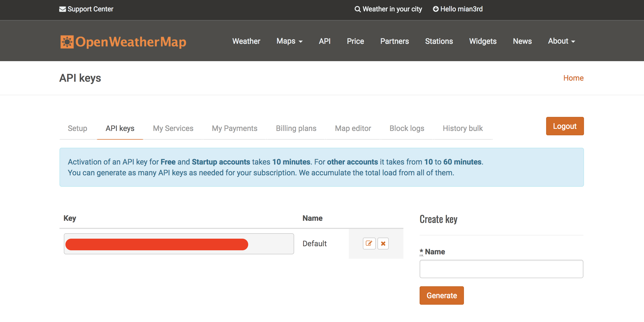This screenshot has height=322, width=644.
Task: Click the Logout button
Action: coord(565,126)
